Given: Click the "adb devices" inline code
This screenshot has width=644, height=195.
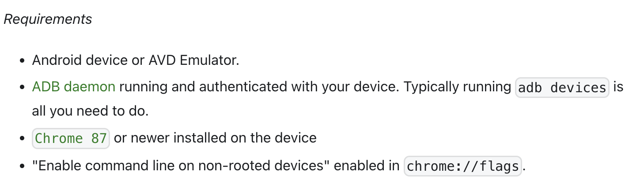Looking at the screenshot, I should click(562, 88).
